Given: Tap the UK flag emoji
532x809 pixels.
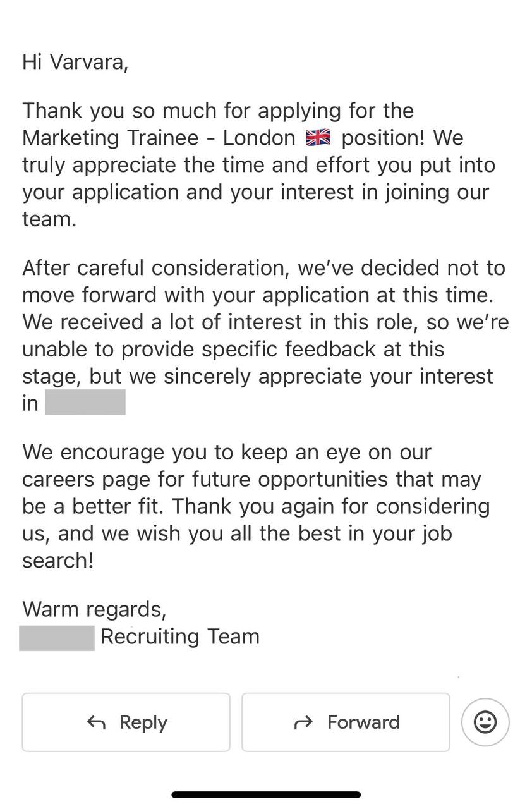Looking at the screenshot, I should click(318, 138).
